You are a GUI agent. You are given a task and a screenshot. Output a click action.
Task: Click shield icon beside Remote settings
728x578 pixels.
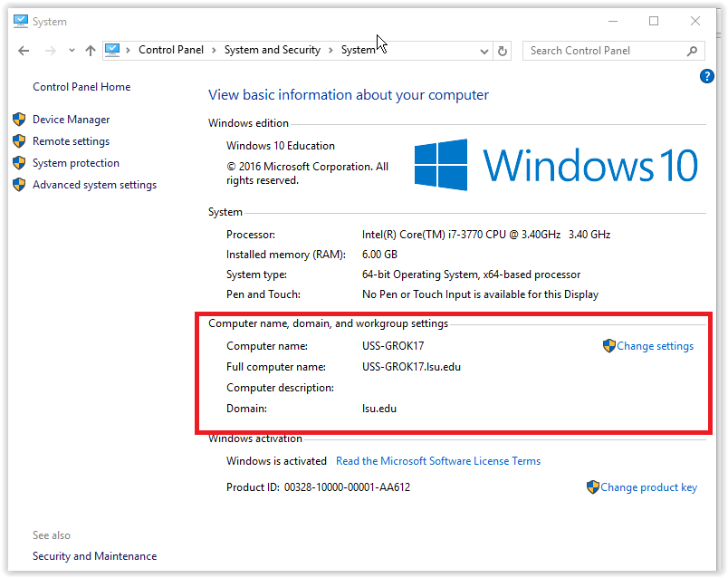(19, 140)
